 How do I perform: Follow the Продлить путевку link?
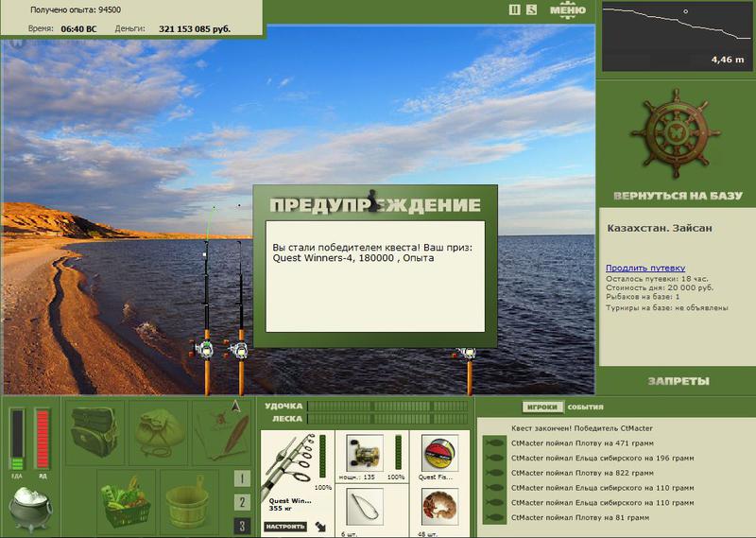645,268
